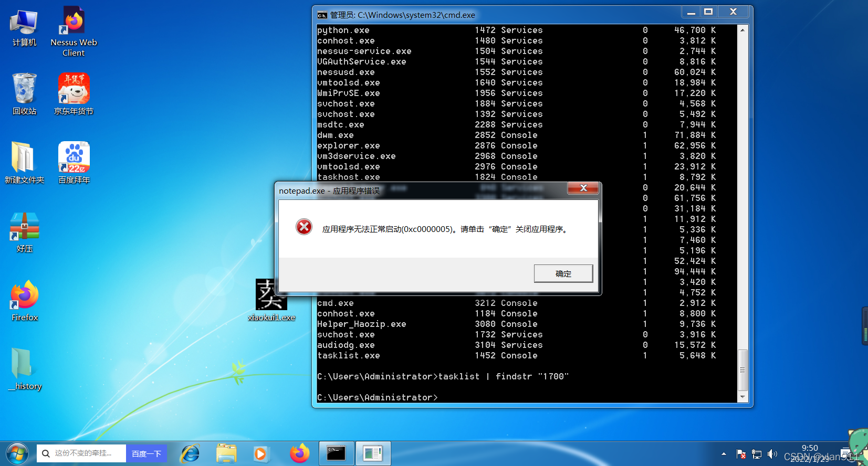Select the 好压 archive tool icon
This screenshot has height=466, width=868.
pyautogui.click(x=24, y=232)
